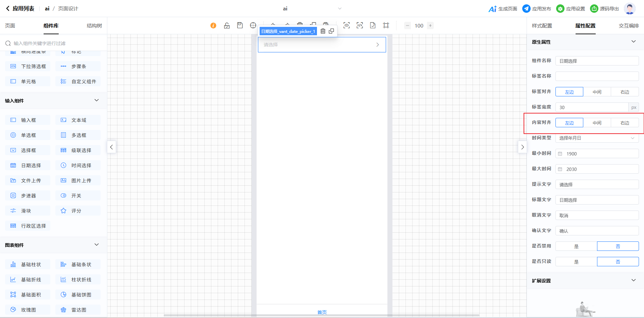Screen dimensions: 644x318
Task: Click the preview eye icon in toolbar
Action: (x=346, y=26)
